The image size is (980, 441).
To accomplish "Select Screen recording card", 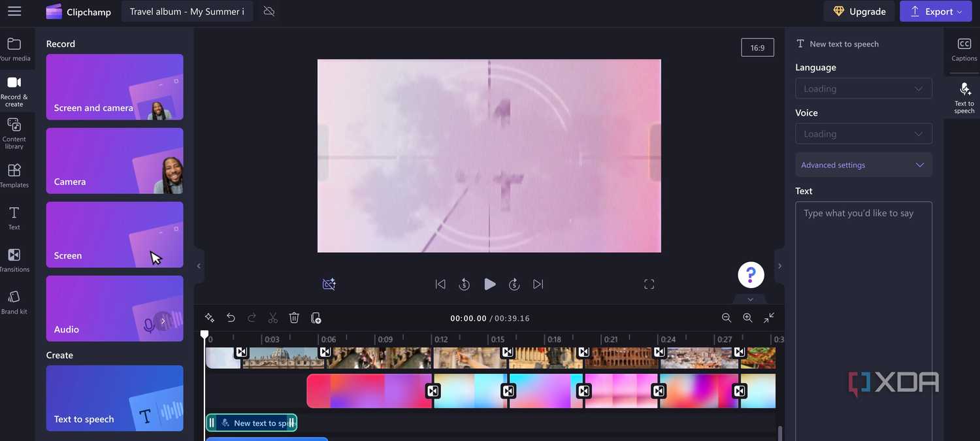I will [114, 235].
